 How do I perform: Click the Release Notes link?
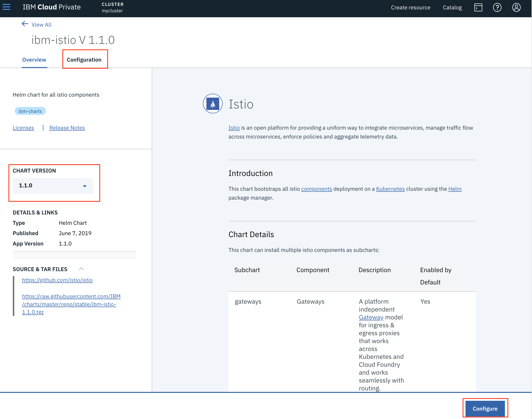(x=67, y=127)
